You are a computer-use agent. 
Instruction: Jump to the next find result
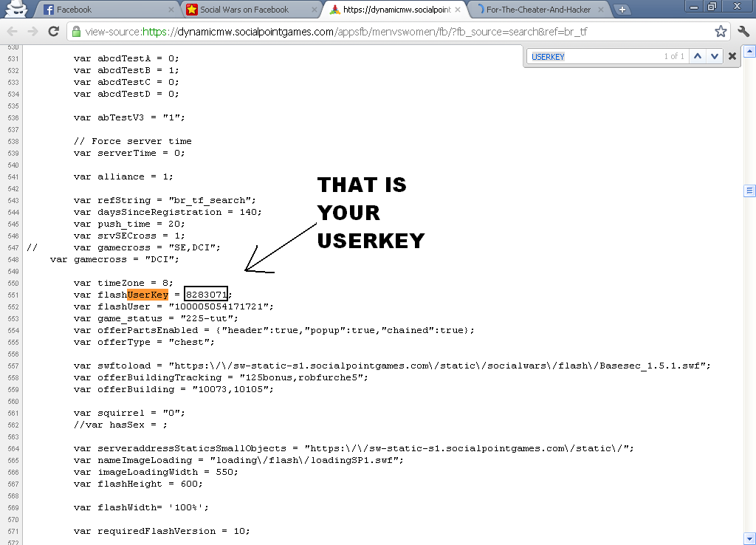[x=715, y=56]
